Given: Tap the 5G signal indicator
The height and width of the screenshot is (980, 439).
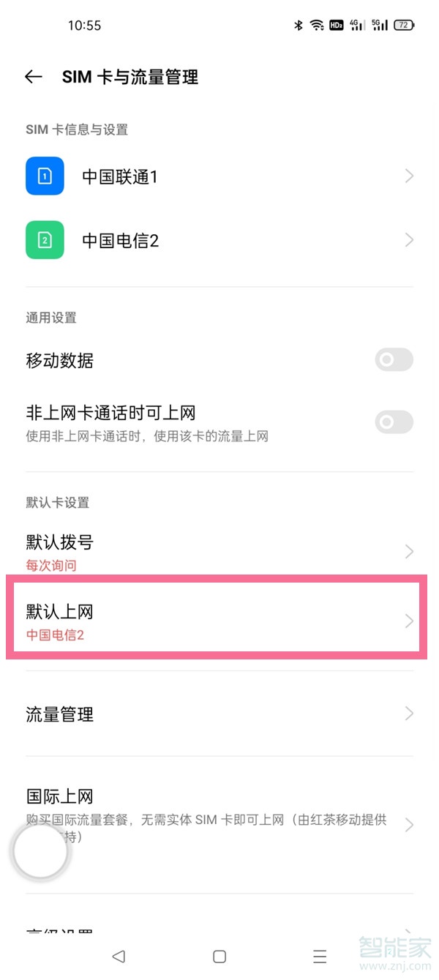Looking at the screenshot, I should [x=380, y=24].
